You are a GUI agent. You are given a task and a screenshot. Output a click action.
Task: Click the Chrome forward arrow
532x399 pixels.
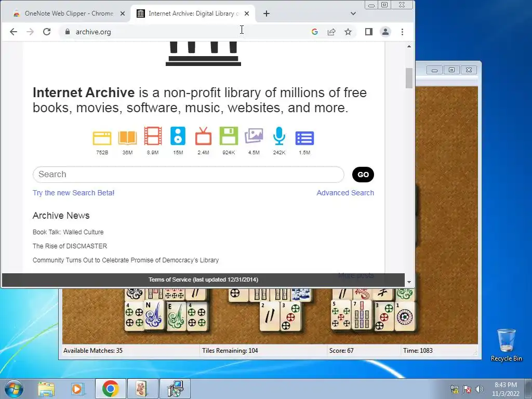[x=30, y=32]
